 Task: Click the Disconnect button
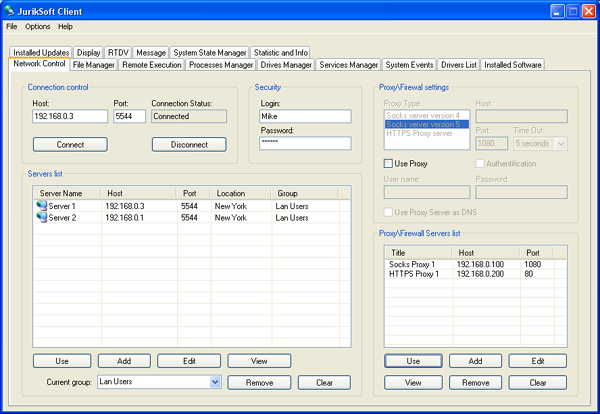coord(189,145)
